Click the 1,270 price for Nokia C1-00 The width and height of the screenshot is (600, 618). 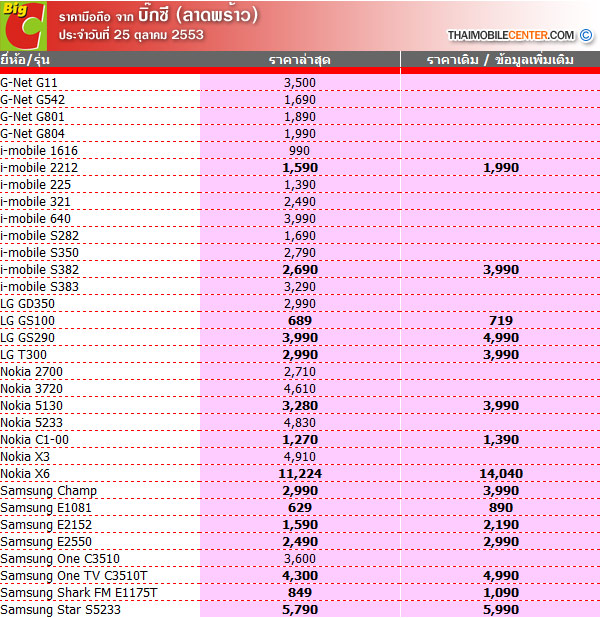300,439
